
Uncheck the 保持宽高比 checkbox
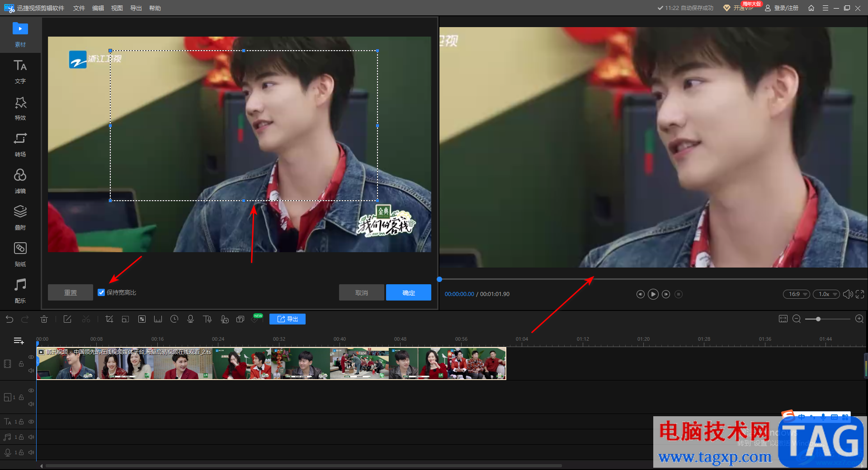coord(101,292)
